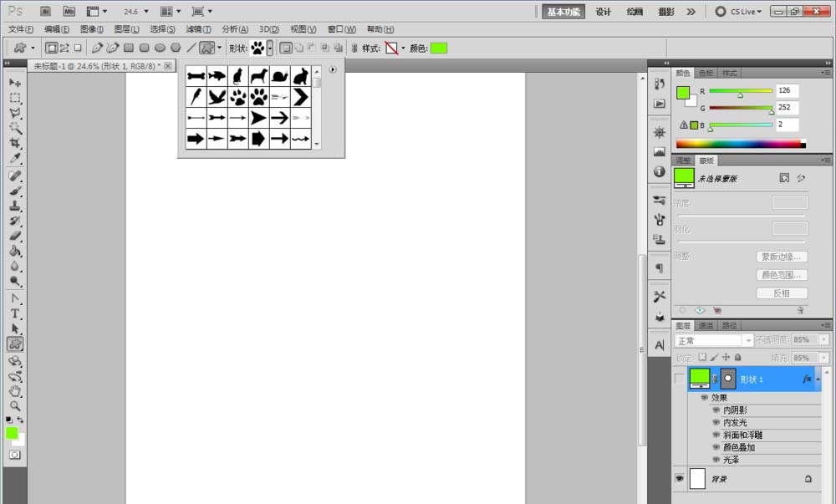Open the 样式 style picker dropdown
836x504 pixels.
[403, 48]
